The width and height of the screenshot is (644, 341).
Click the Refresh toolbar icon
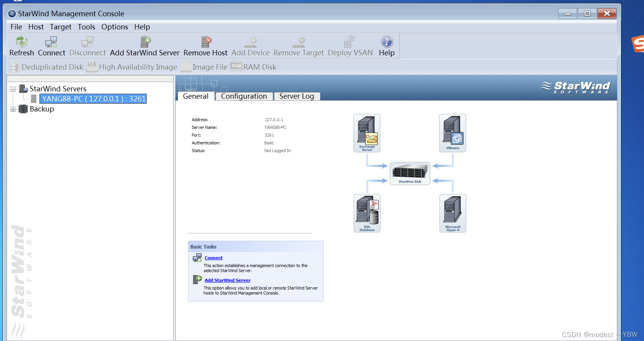(x=22, y=41)
